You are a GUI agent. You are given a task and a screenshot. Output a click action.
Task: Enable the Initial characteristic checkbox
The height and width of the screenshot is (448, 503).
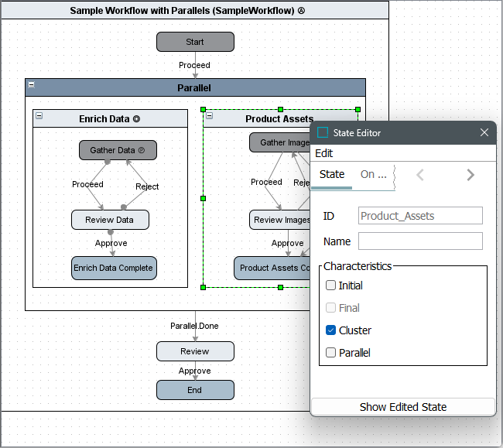click(x=330, y=286)
